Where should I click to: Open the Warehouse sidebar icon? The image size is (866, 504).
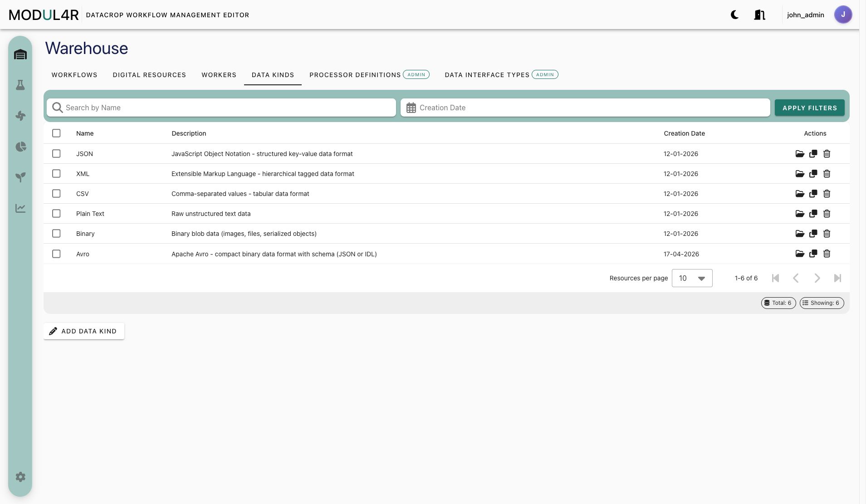point(20,55)
